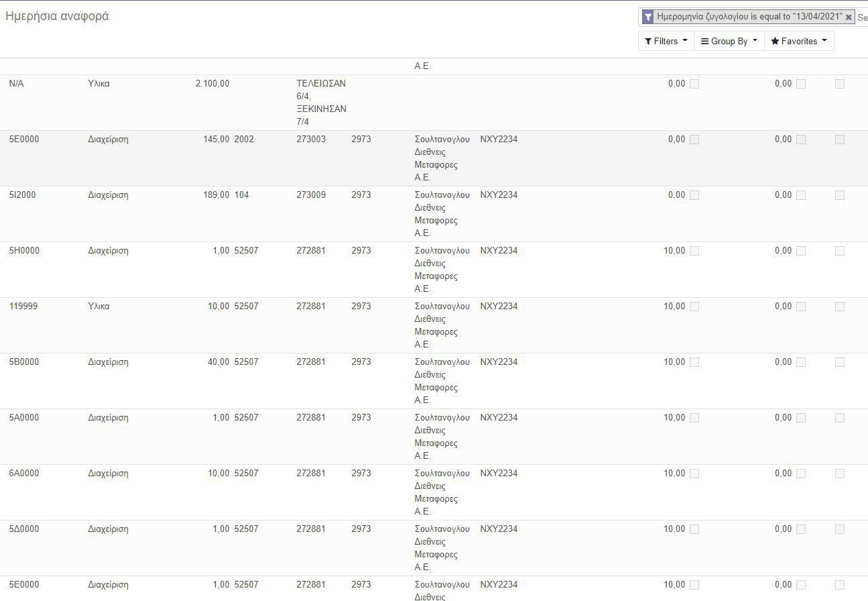Expand the Favorites dropdown caret
The image size is (868, 601).
(x=824, y=40)
